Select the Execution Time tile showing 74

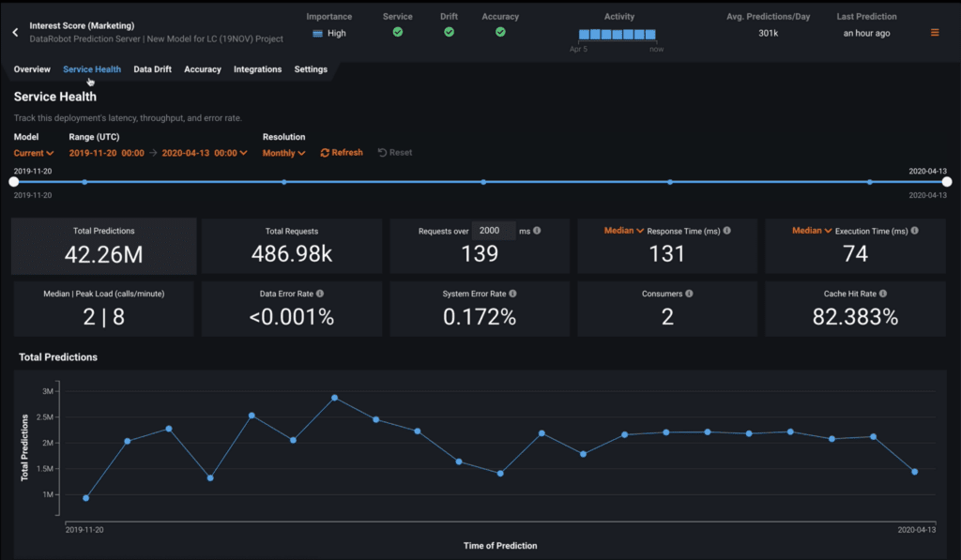coord(855,247)
